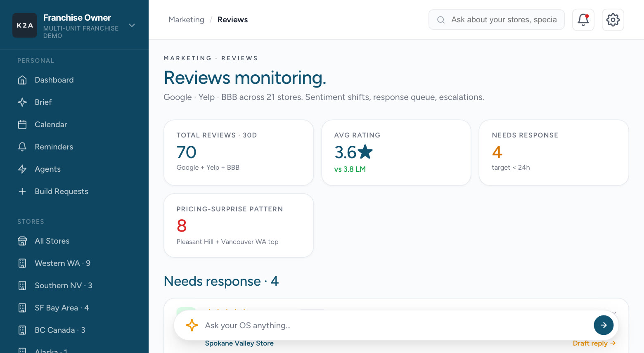This screenshot has height=353, width=644.
Task: Focus the Ask about your stores search field
Action: coord(497,20)
